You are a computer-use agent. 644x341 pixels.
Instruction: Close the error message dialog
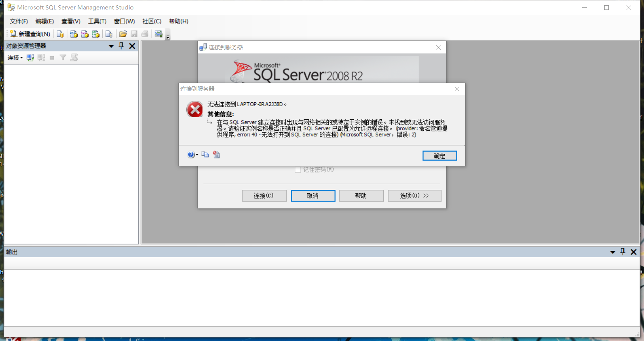(457, 89)
